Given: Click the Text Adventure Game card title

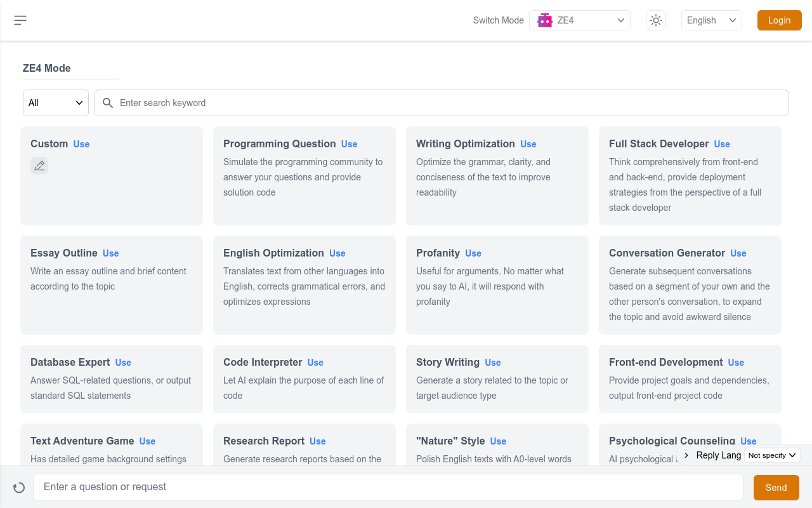Looking at the screenshot, I should click(x=82, y=441).
